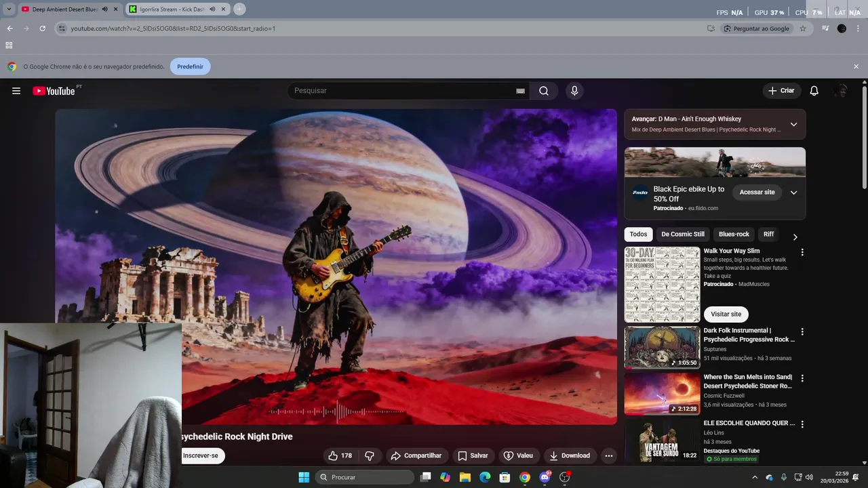
Task: Open Discord from the taskbar
Action: [545, 477]
